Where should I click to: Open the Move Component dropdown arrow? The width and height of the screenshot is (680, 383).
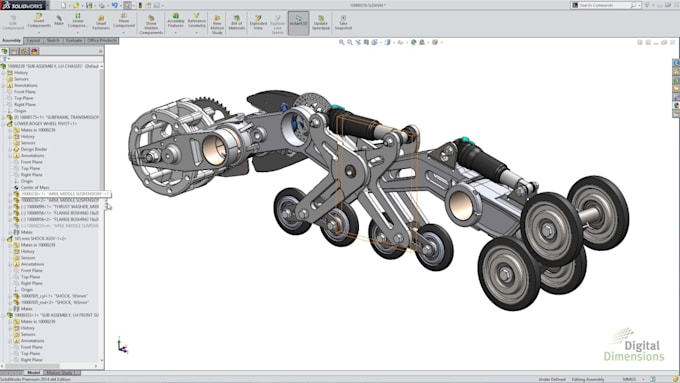124,33
